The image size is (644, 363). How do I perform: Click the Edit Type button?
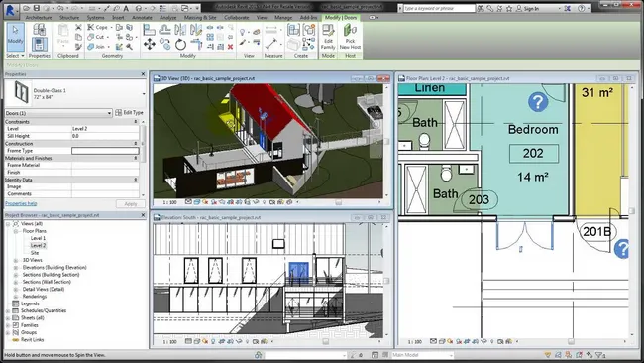click(130, 113)
